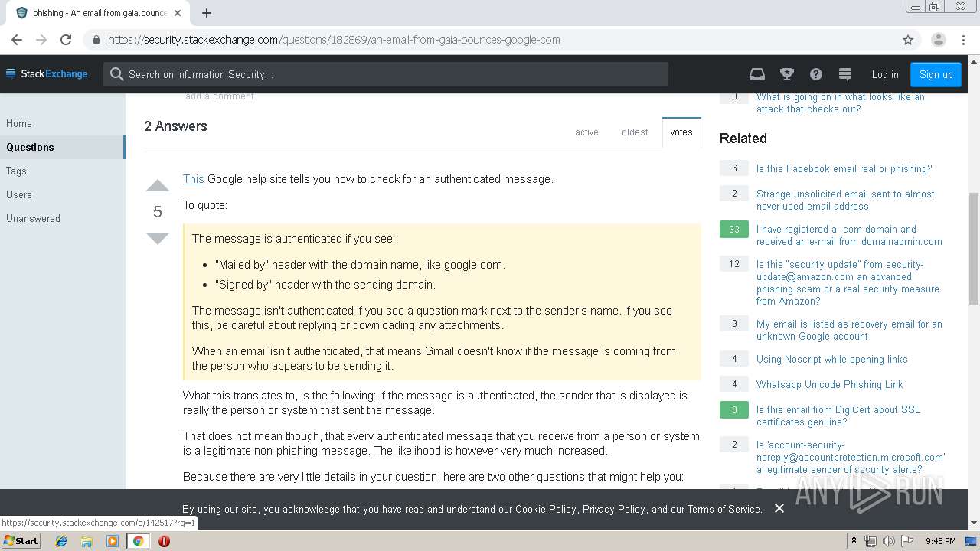Open a new browser tab

206,13
